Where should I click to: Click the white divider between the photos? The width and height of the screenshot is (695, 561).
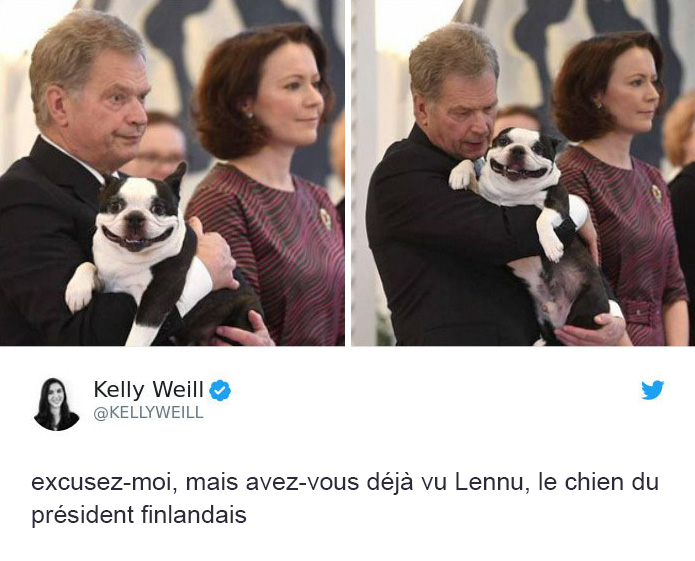tap(348, 173)
